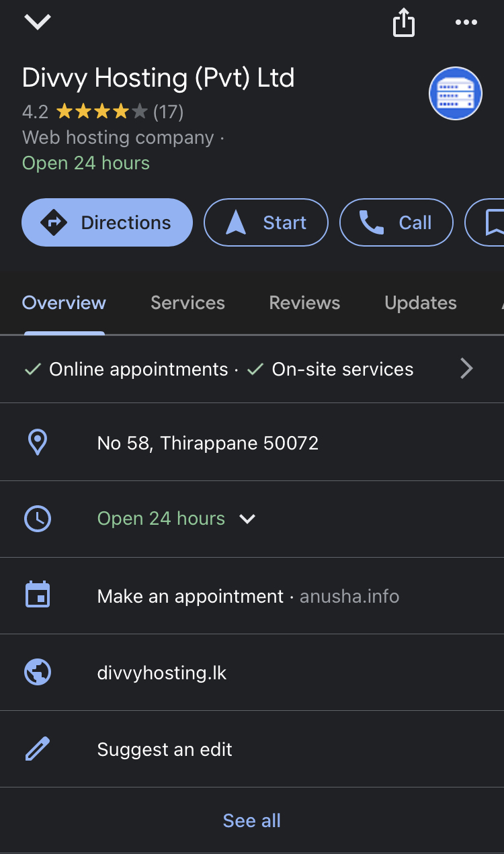Tap the share icon

404,22
